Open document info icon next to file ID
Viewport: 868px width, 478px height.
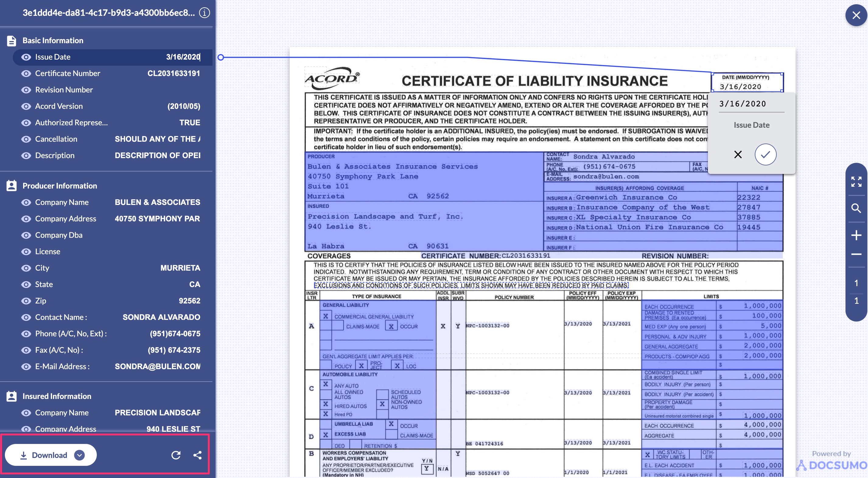[x=205, y=13]
